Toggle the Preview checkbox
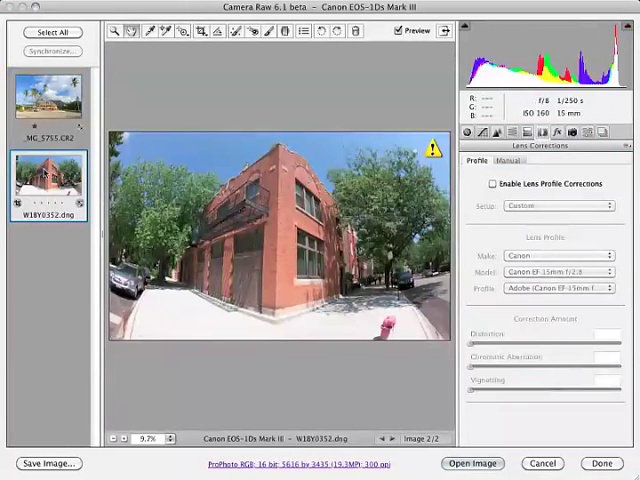The height and width of the screenshot is (480, 640). (x=399, y=31)
